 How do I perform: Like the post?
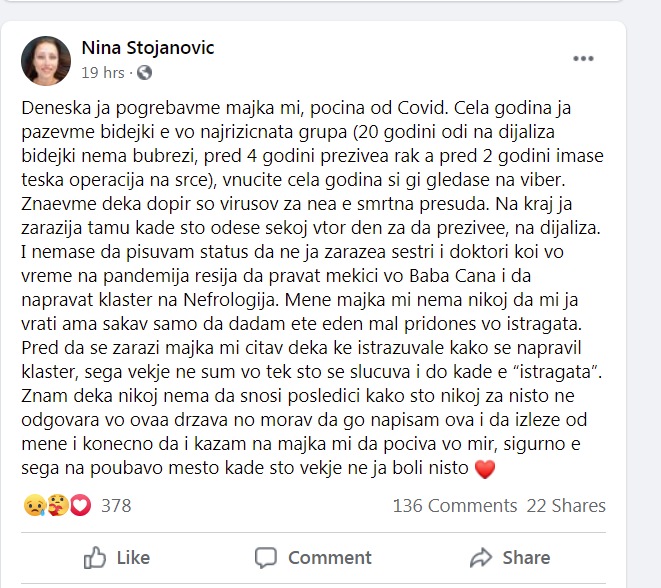point(116,558)
